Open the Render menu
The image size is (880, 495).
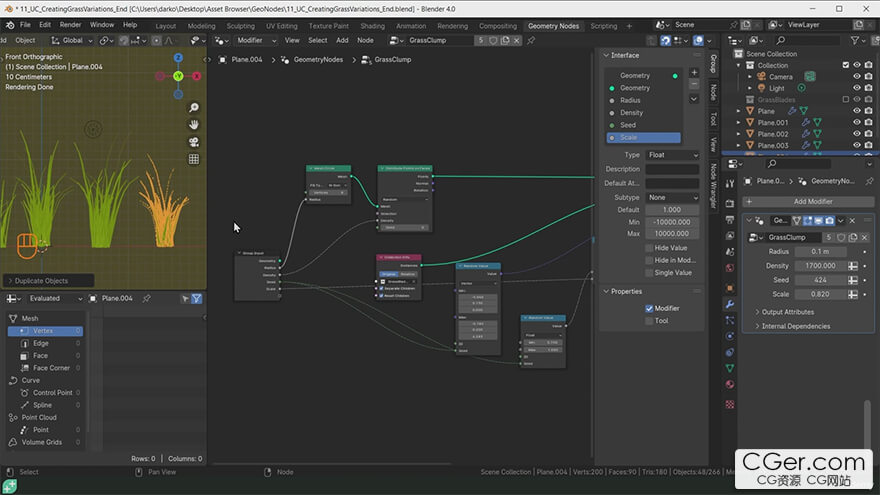click(x=70, y=25)
